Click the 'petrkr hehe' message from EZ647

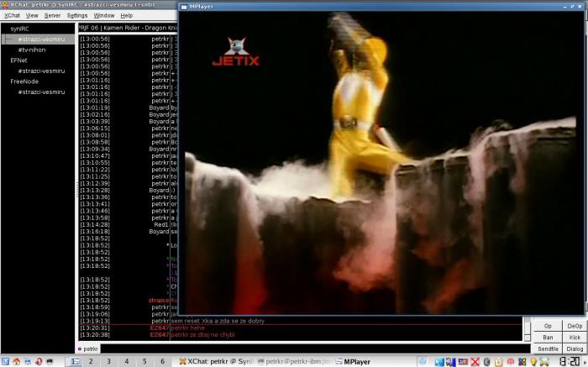187,328
